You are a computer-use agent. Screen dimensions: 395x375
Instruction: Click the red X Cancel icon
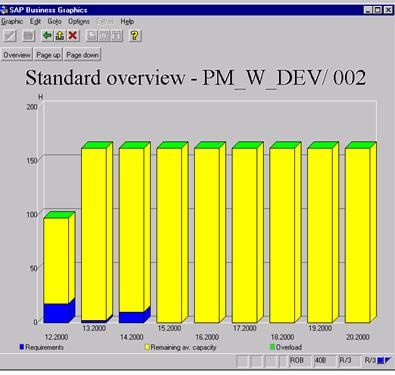tap(73, 35)
